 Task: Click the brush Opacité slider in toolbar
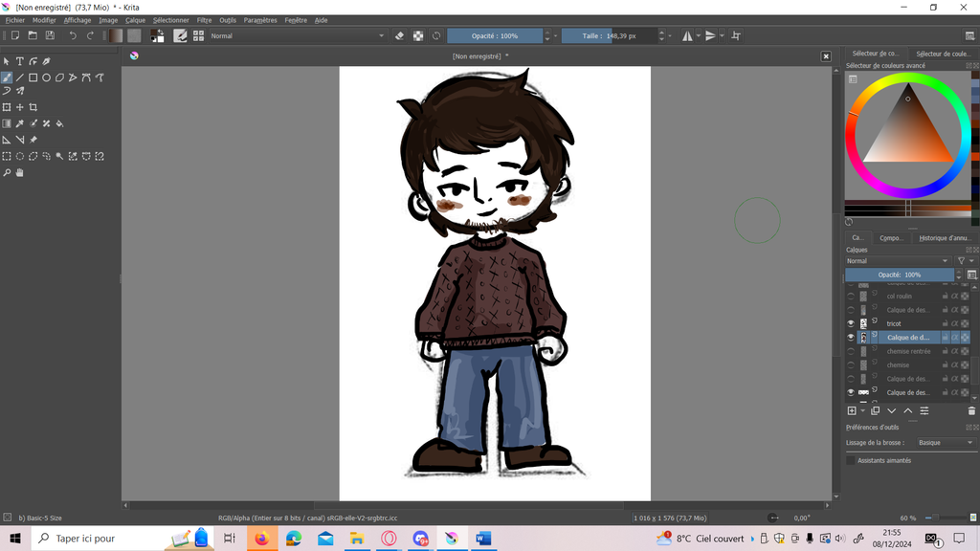(x=495, y=35)
